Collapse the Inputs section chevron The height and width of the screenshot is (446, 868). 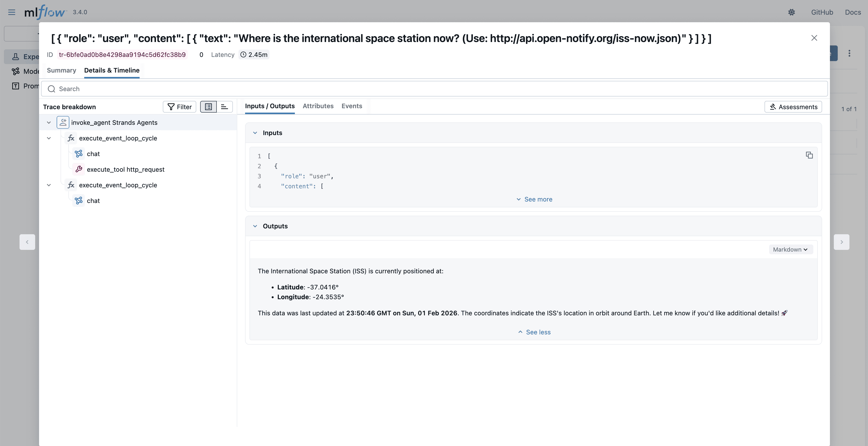pyautogui.click(x=255, y=132)
